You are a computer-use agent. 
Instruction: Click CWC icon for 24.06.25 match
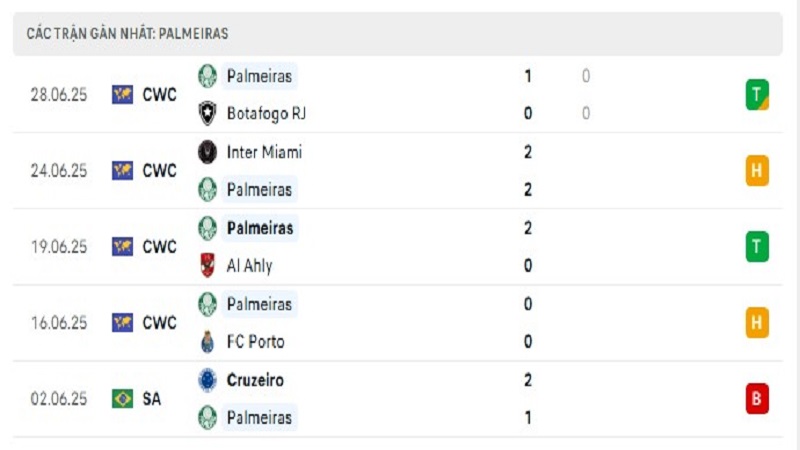[122, 170]
